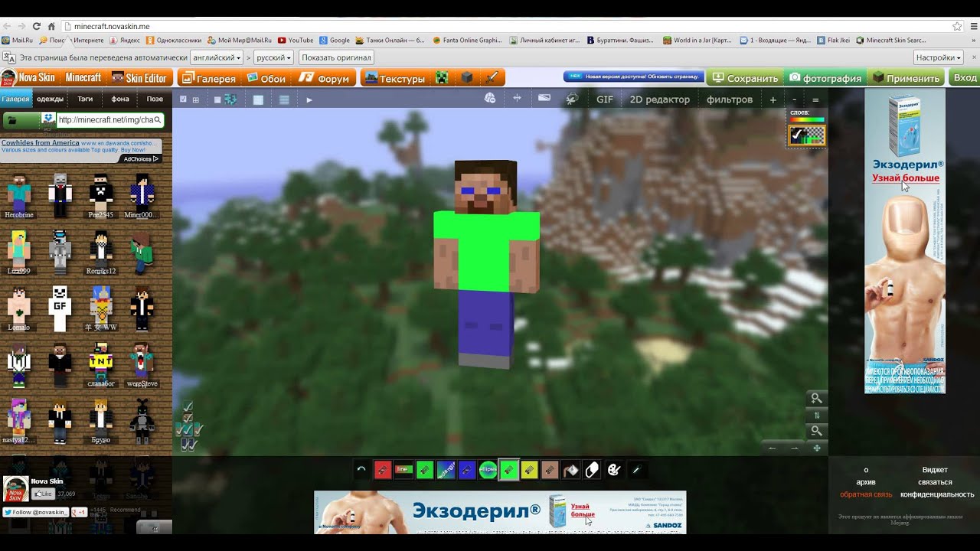Open the фильтров menu
Screen dimensions: 980x551
tap(730, 99)
